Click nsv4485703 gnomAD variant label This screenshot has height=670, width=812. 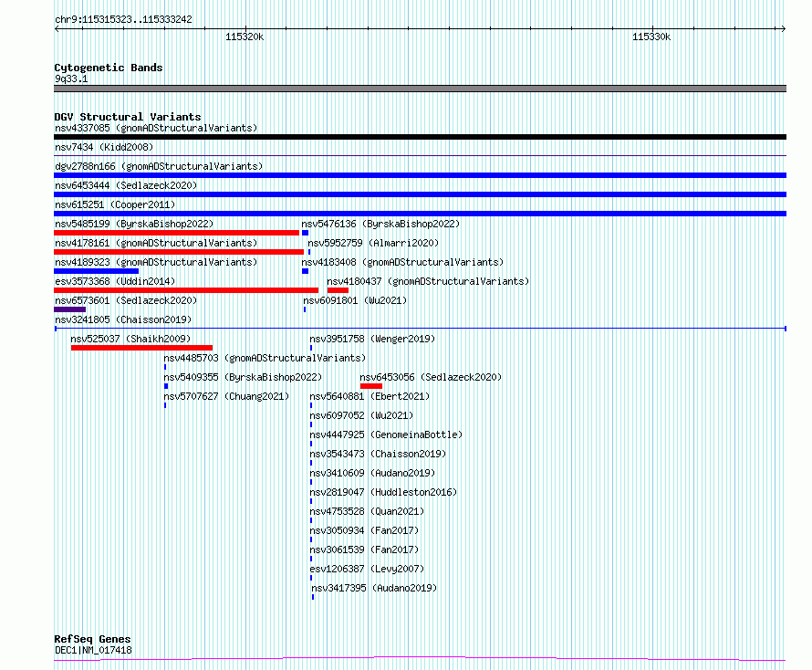click(x=265, y=358)
